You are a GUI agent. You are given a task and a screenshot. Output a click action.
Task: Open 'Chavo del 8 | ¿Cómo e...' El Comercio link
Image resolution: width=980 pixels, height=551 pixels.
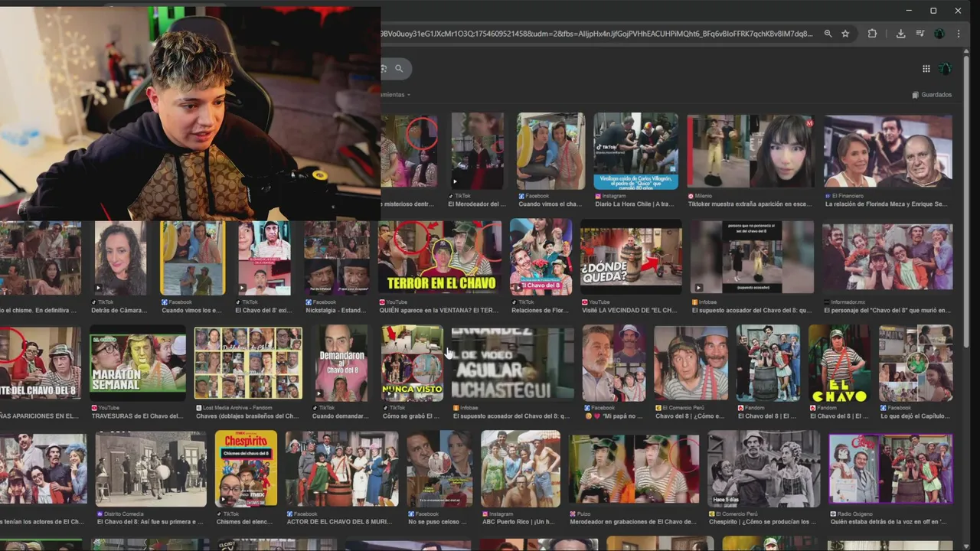(x=690, y=416)
